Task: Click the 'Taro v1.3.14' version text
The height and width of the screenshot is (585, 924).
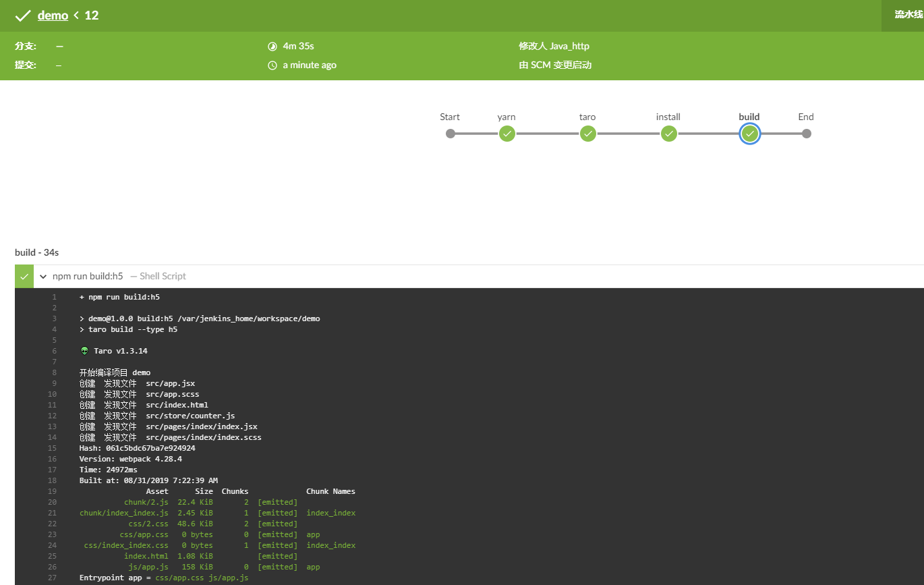Action: pyautogui.click(x=121, y=351)
